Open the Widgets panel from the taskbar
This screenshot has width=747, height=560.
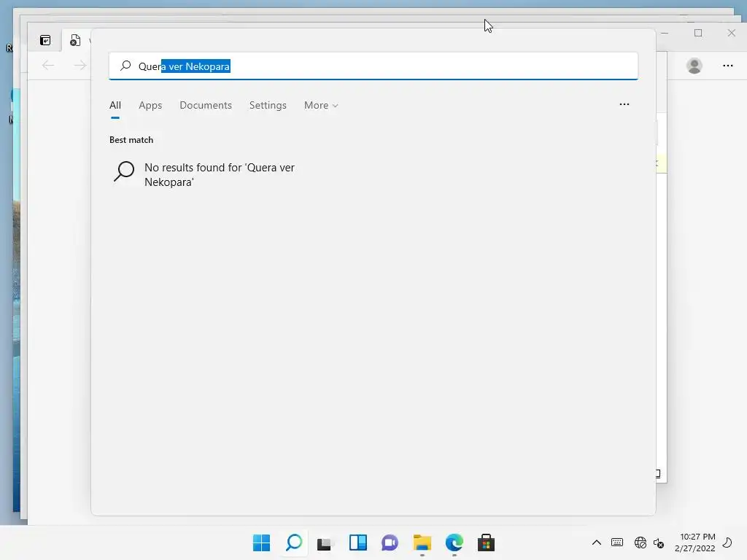coord(357,542)
